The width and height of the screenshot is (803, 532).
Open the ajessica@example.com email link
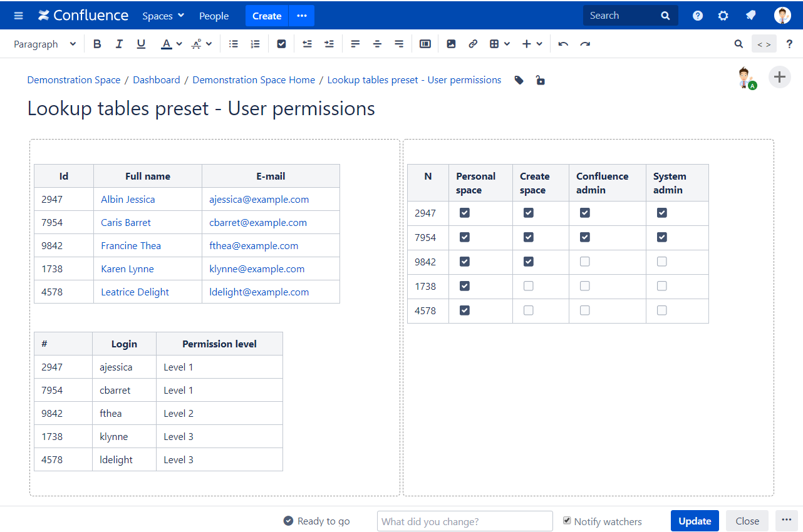click(259, 199)
